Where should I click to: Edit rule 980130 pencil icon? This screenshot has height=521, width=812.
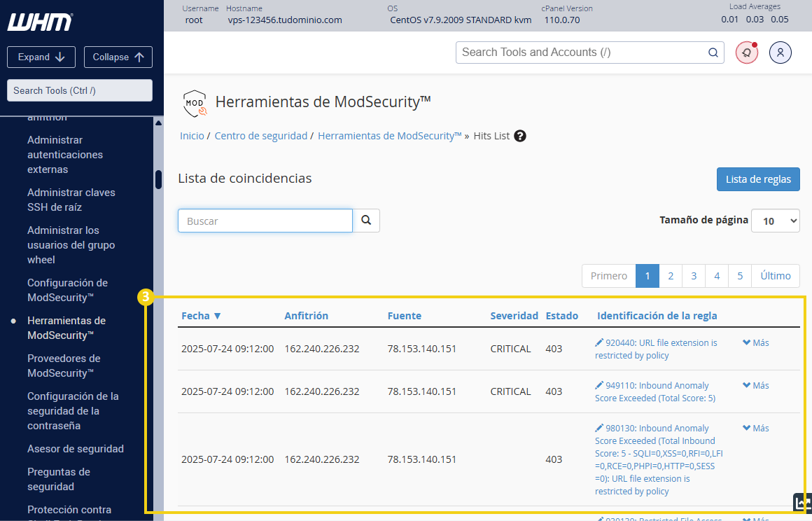[x=599, y=428]
